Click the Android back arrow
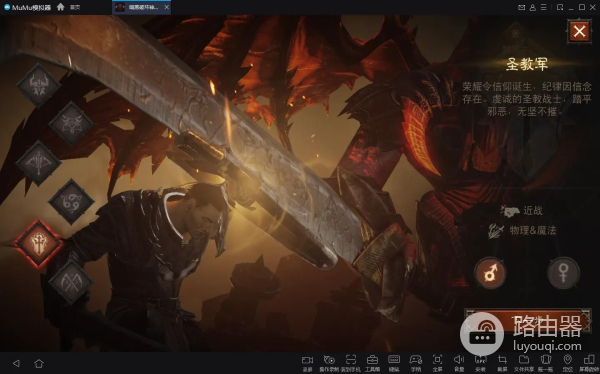600x374 pixels. click(x=16, y=363)
